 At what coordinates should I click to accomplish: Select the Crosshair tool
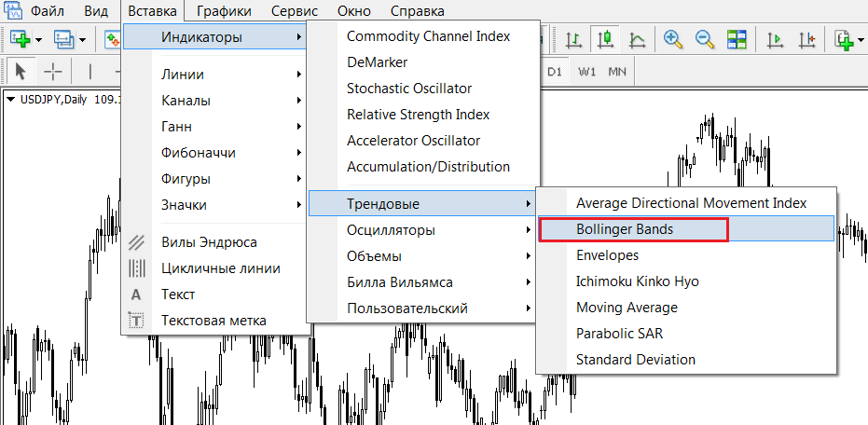pos(53,72)
